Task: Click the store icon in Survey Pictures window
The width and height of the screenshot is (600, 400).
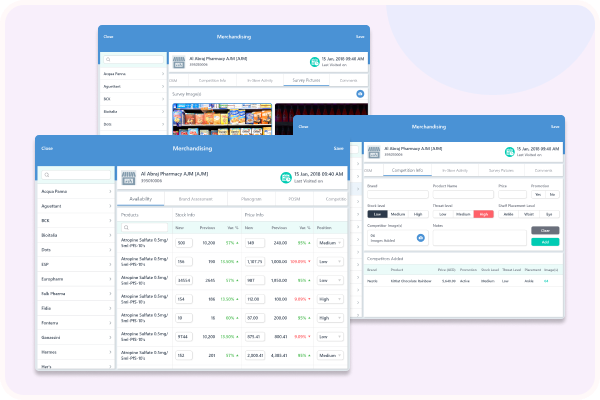Action: tap(178, 62)
